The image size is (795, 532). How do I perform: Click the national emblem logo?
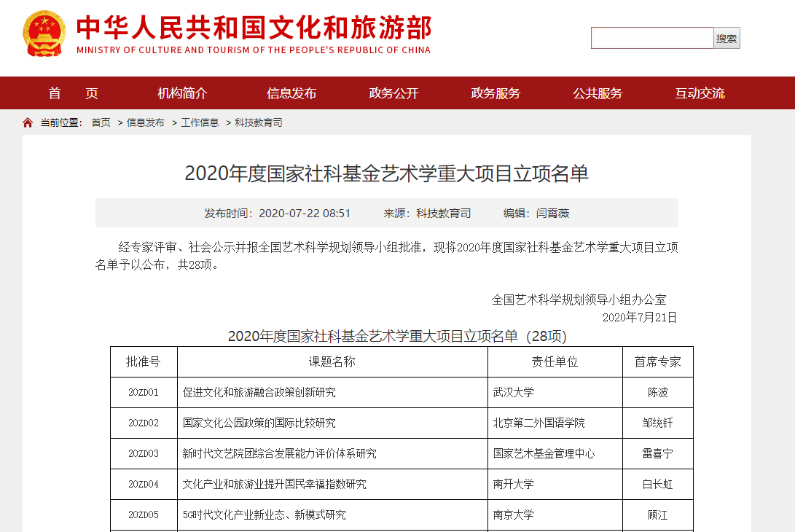[44, 34]
